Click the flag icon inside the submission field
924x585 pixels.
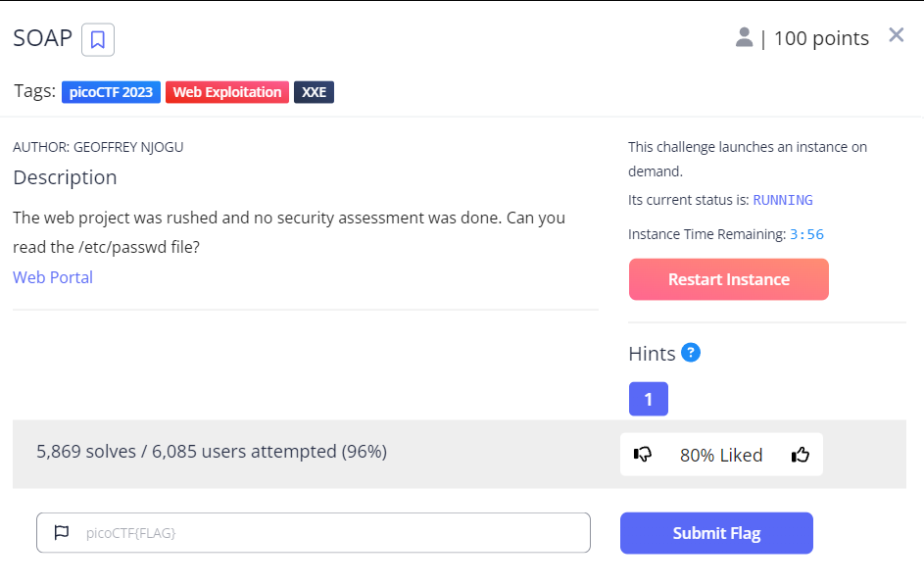[62, 532]
